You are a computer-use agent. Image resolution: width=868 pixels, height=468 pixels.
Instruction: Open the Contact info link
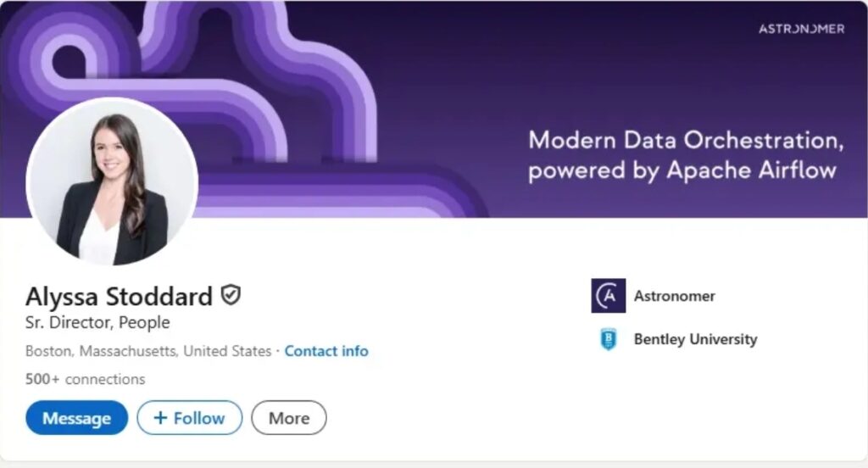click(x=326, y=351)
